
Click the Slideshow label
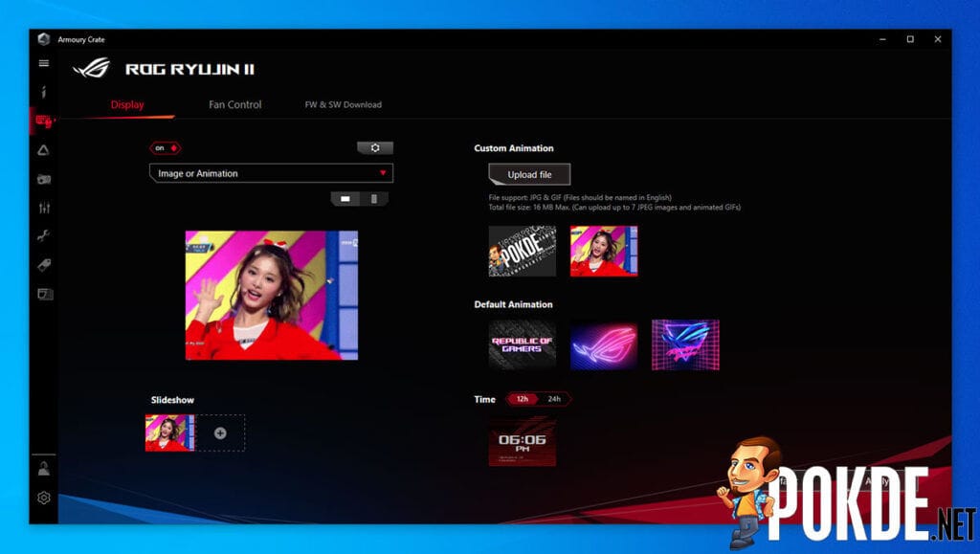[x=172, y=400]
